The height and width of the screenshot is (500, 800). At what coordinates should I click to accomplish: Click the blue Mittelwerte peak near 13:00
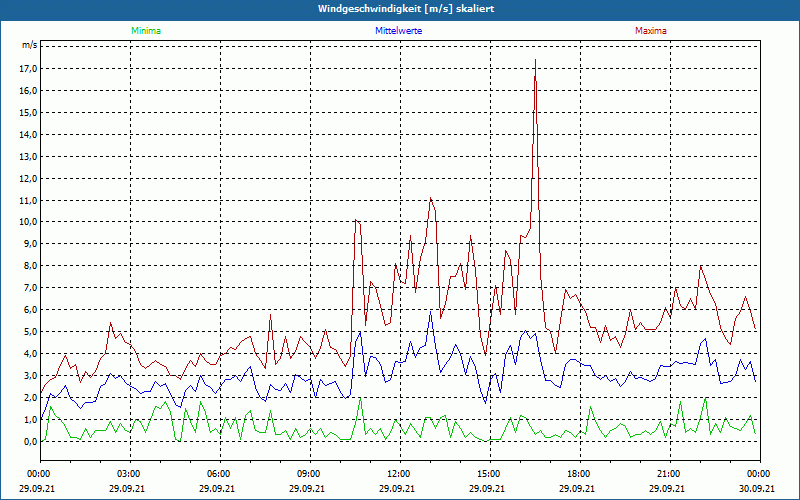click(x=431, y=312)
